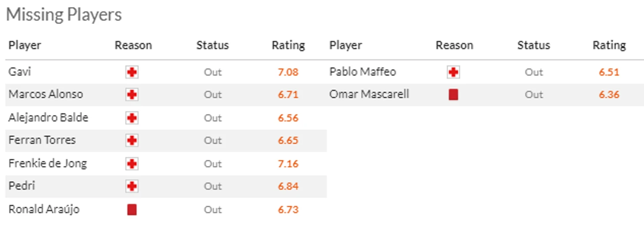Click Ferran Torres's injury cross icon

pos(131,140)
